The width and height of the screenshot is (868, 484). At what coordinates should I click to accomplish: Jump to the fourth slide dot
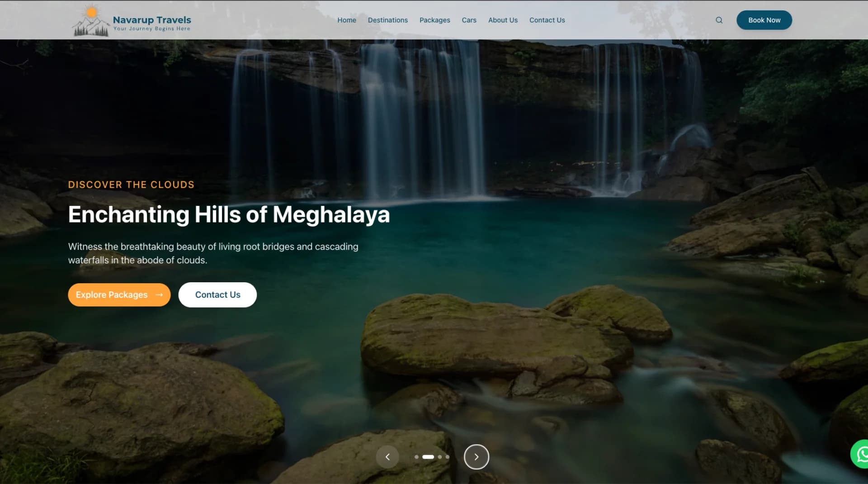448,457
